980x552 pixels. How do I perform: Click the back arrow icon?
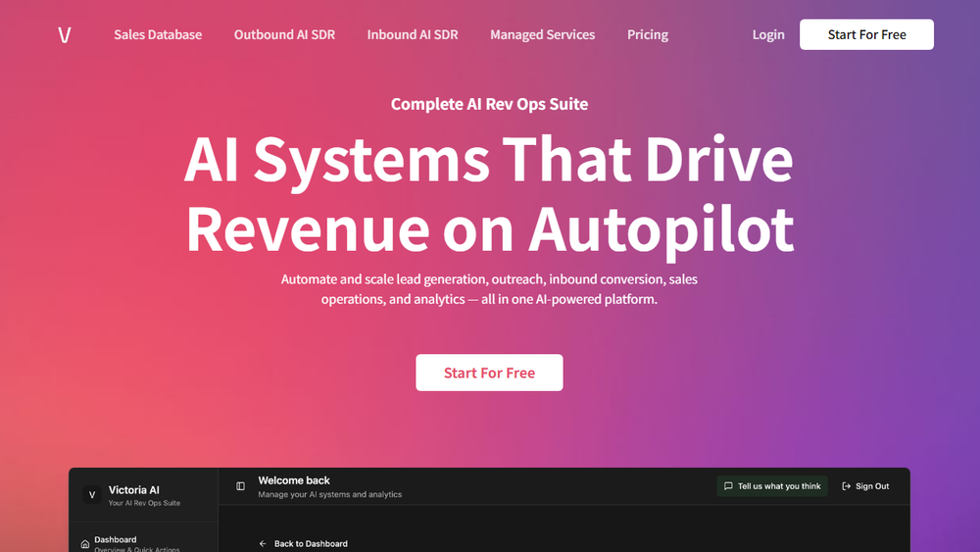click(263, 544)
